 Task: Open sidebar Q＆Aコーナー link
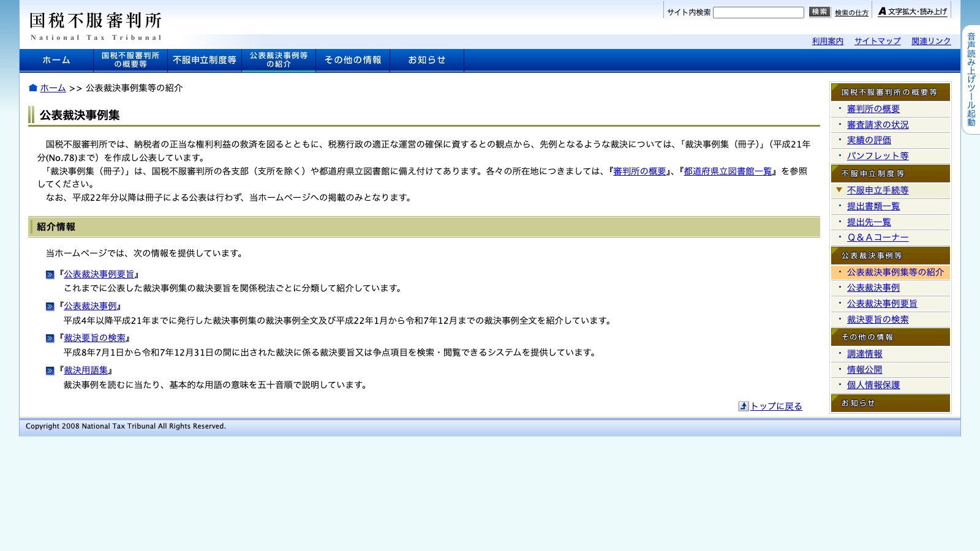click(878, 238)
